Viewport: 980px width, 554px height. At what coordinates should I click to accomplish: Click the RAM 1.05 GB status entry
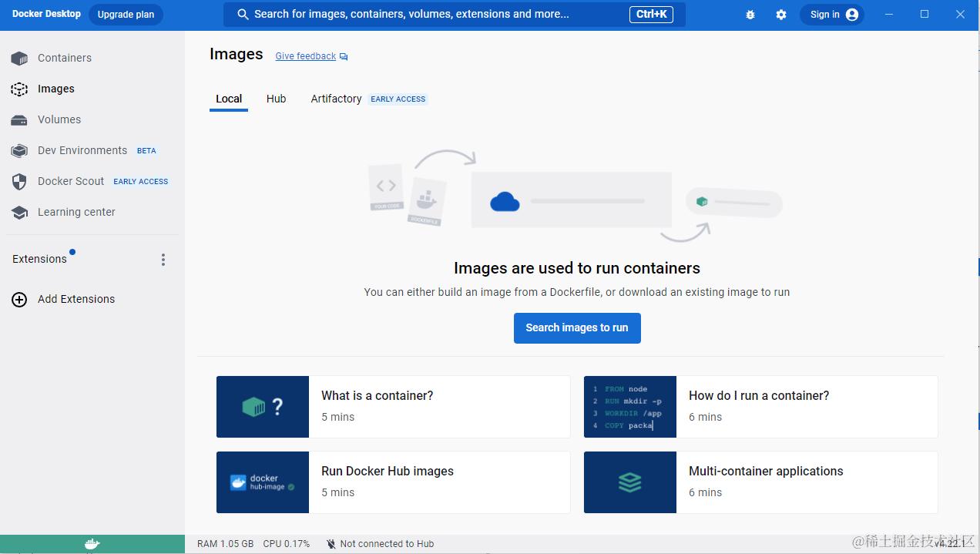[225, 544]
